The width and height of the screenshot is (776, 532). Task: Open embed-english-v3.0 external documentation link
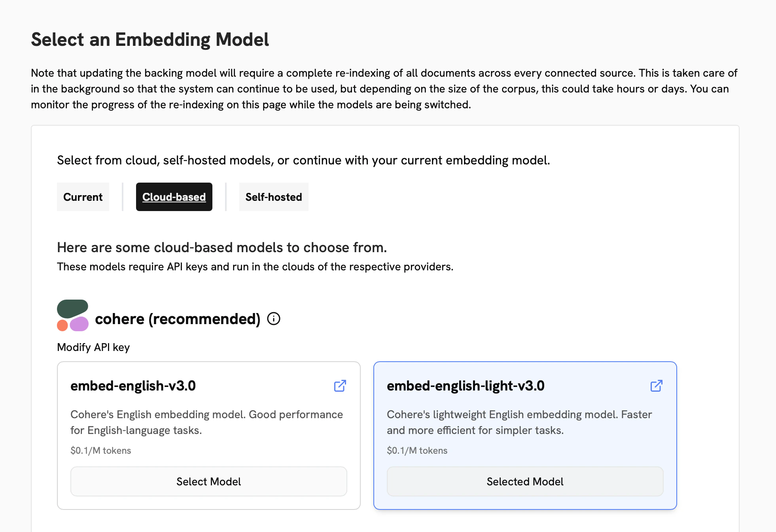point(339,386)
